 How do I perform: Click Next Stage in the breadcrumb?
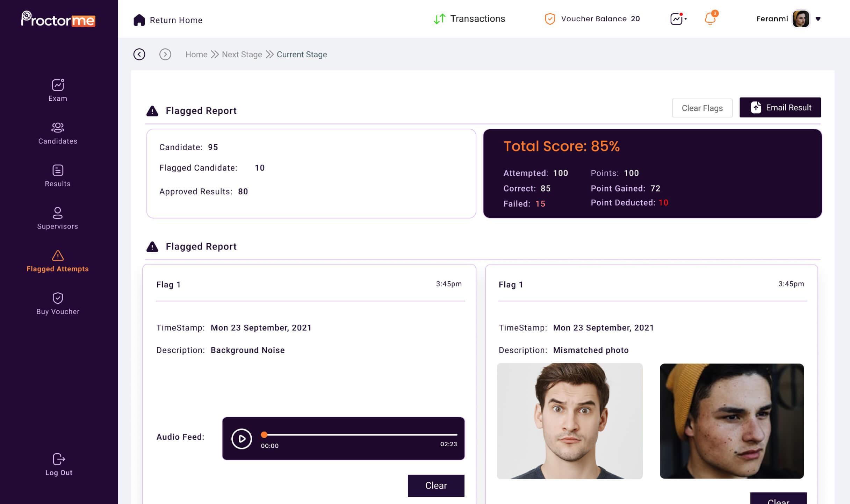(x=242, y=55)
